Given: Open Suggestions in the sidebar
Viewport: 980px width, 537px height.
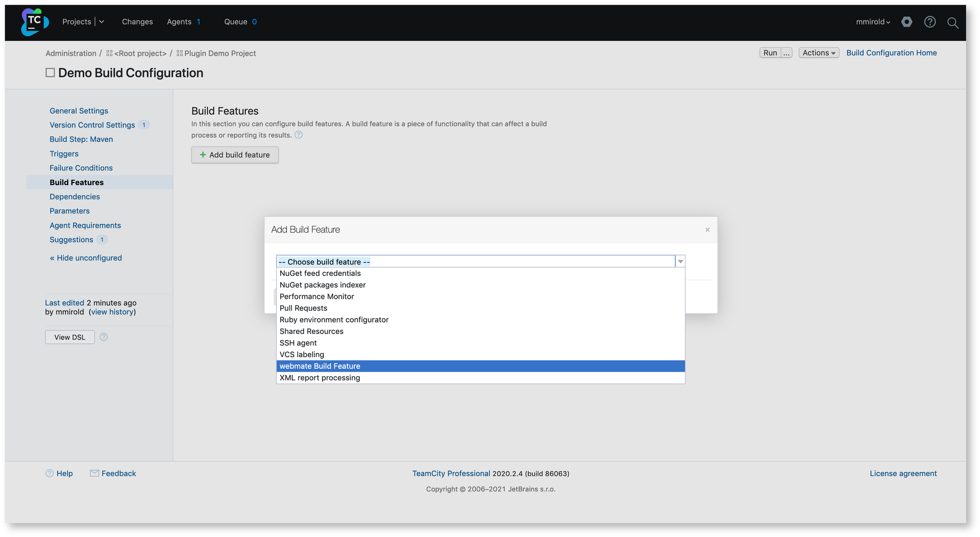Looking at the screenshot, I should click(x=71, y=240).
